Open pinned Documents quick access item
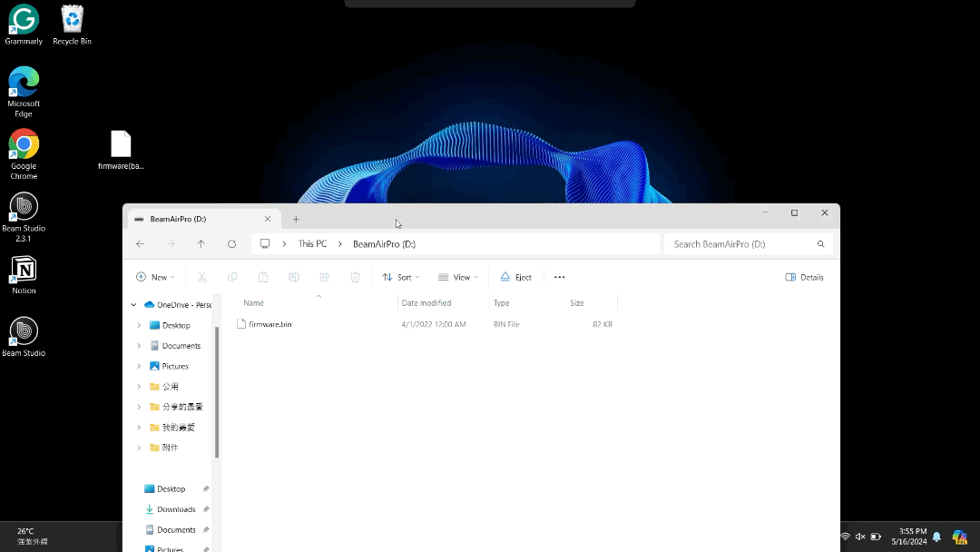Screen dimensions: 980x552 click(x=176, y=529)
